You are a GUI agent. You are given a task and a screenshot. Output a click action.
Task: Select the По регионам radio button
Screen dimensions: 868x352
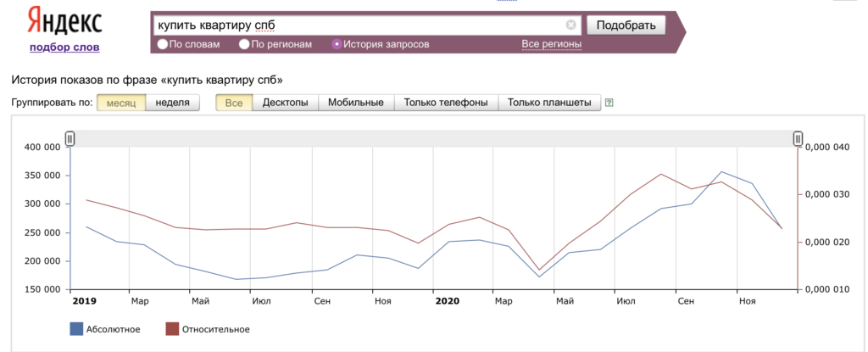244,44
